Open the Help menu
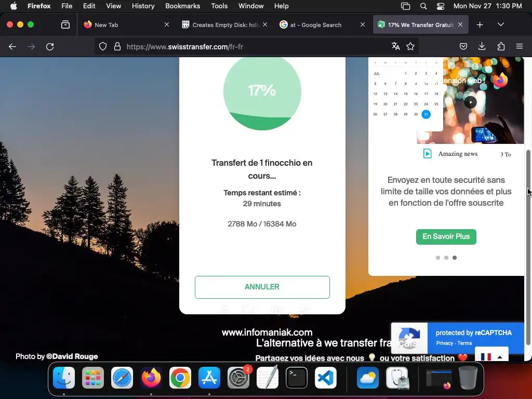The image size is (532, 399). coord(281,6)
